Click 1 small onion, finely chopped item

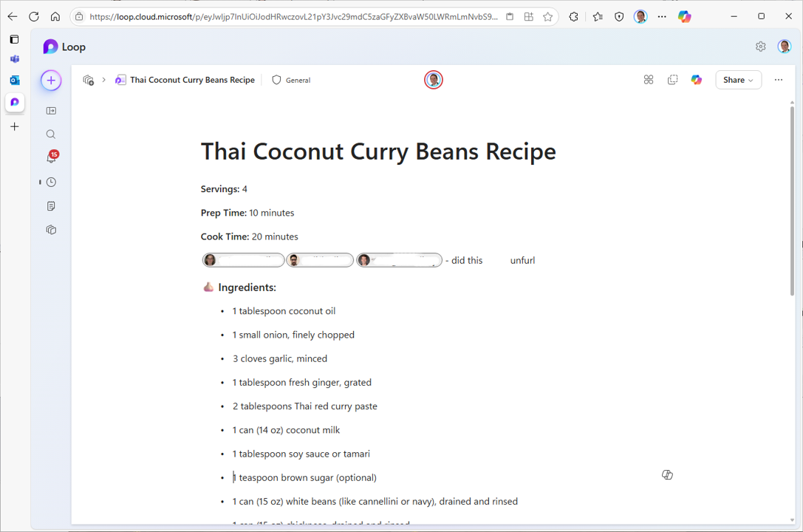click(x=293, y=335)
